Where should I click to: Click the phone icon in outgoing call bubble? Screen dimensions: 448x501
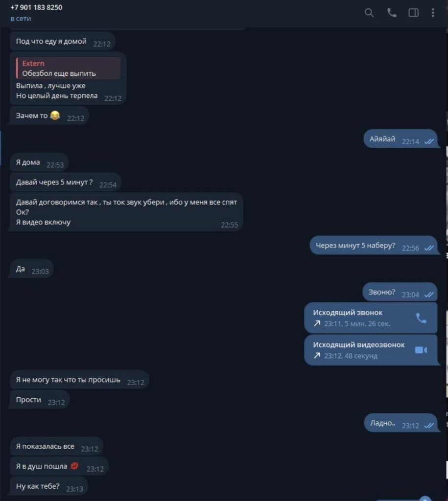(x=421, y=318)
